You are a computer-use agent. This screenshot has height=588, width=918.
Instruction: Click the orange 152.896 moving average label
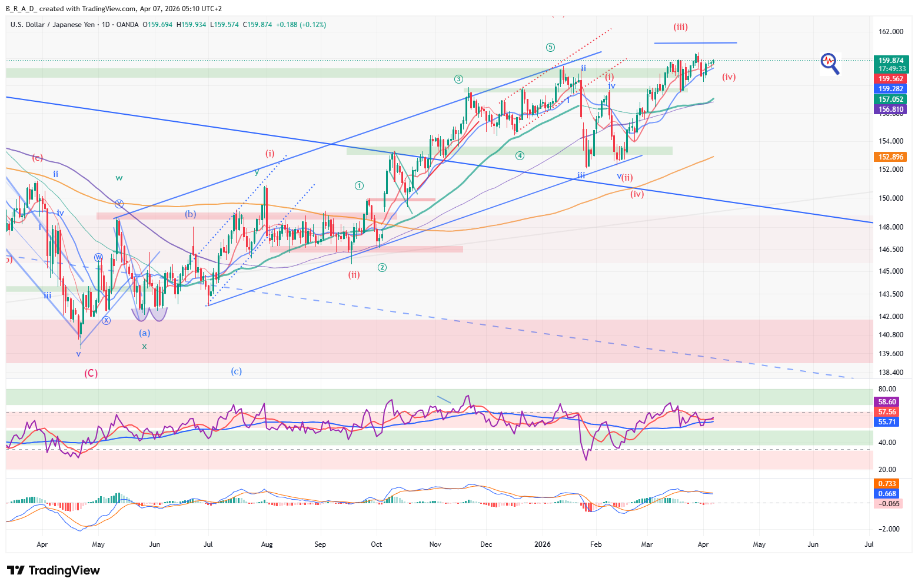pyautogui.click(x=891, y=157)
